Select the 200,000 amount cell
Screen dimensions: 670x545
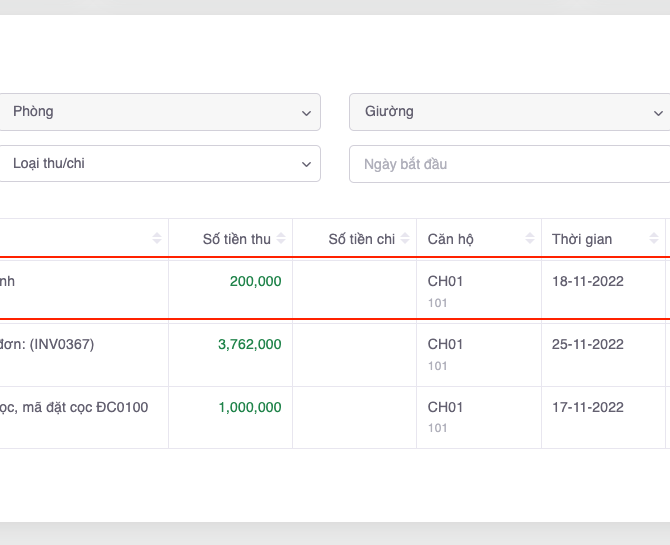(x=256, y=282)
